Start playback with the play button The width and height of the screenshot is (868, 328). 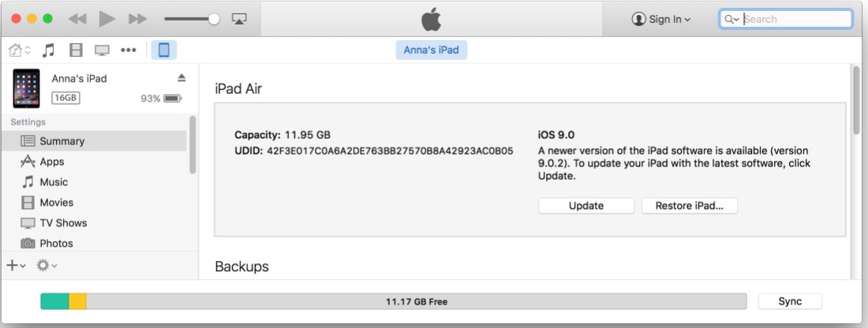(x=107, y=19)
